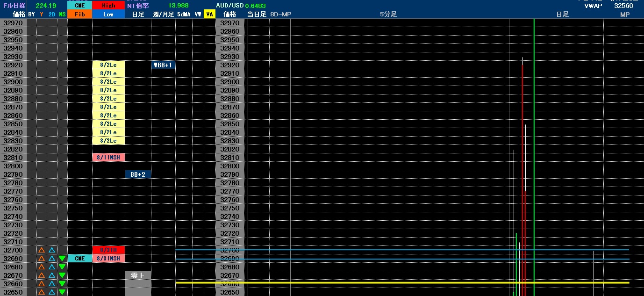The image size is (644, 296).
Task: Click the 8D-MP column header
Action: [280, 14]
